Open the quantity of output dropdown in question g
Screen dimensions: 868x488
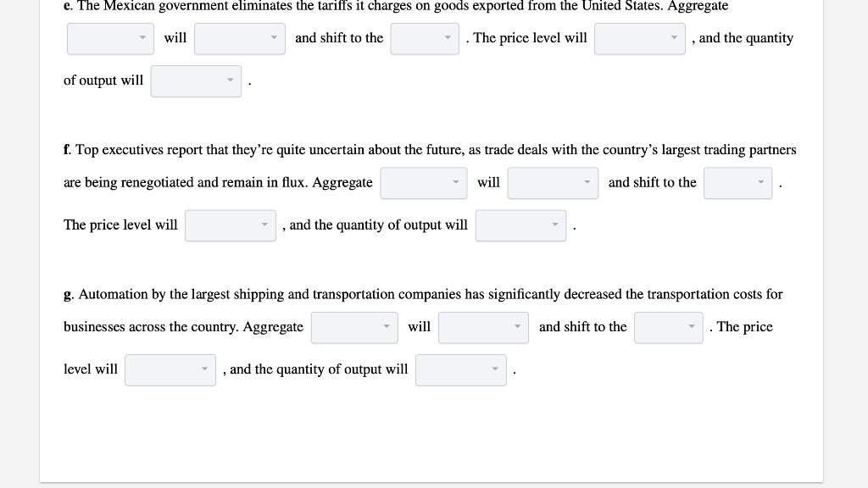pyautogui.click(x=460, y=369)
